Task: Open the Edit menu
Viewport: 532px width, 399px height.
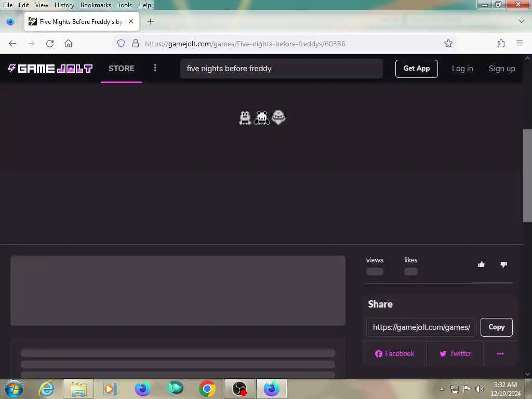Action: tap(24, 5)
